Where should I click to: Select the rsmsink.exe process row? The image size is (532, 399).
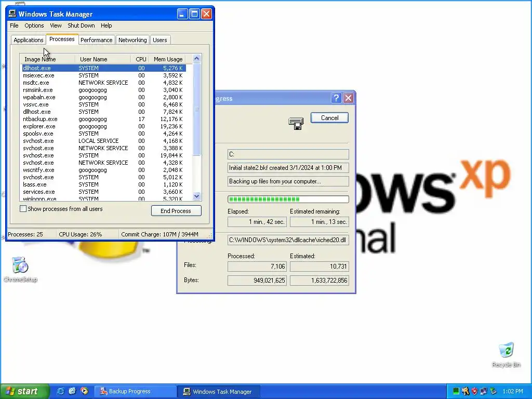click(x=103, y=90)
